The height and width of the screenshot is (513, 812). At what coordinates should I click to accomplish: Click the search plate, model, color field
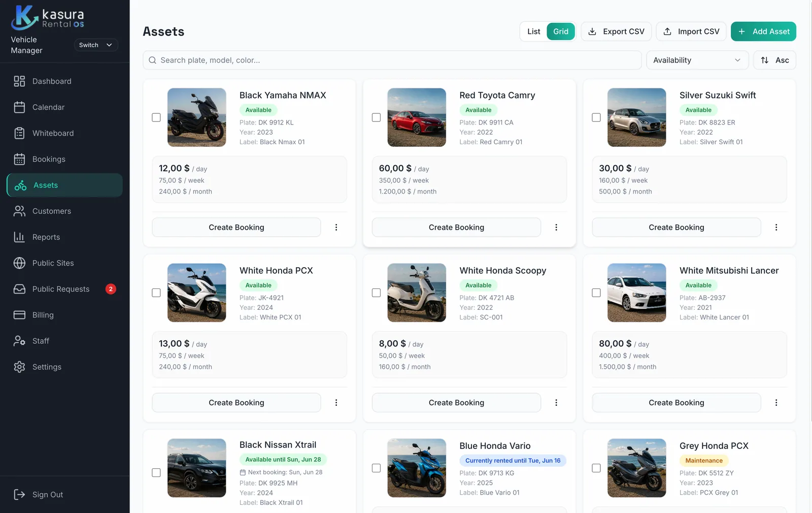[x=392, y=60]
